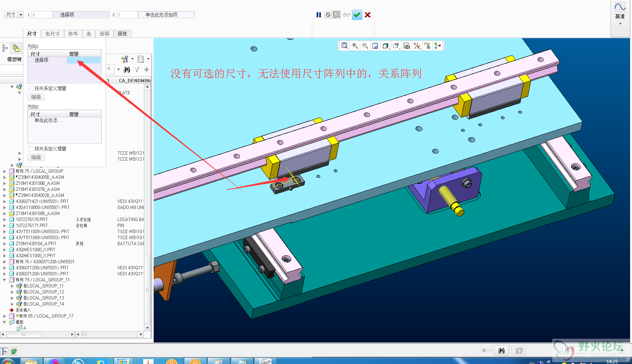
Task: Click the highlighted 增量 cell in direction 1
Action: (84, 60)
